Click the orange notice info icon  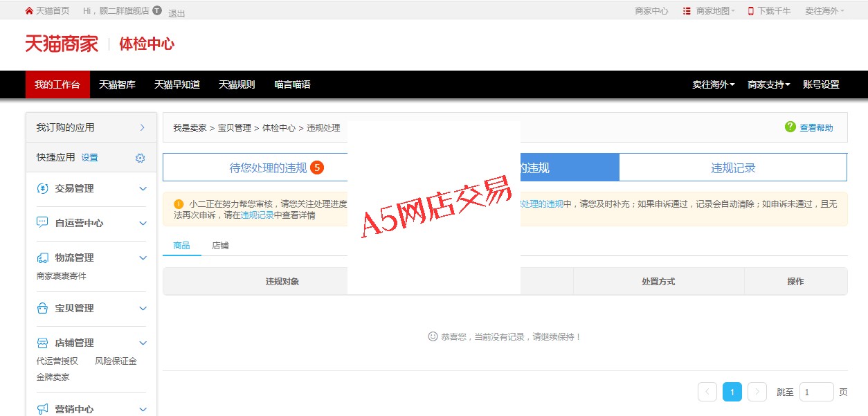[x=179, y=204]
